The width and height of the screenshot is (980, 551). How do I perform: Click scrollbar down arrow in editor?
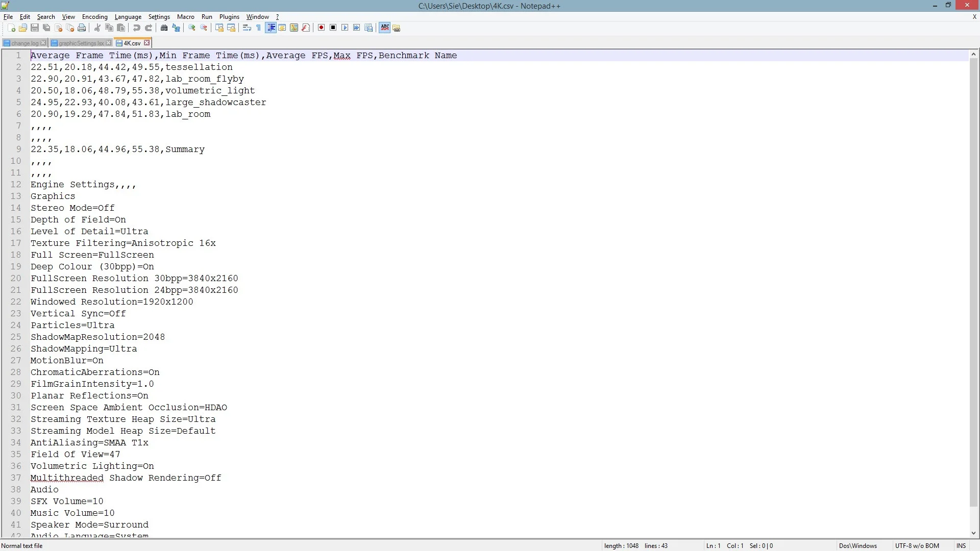[974, 534]
